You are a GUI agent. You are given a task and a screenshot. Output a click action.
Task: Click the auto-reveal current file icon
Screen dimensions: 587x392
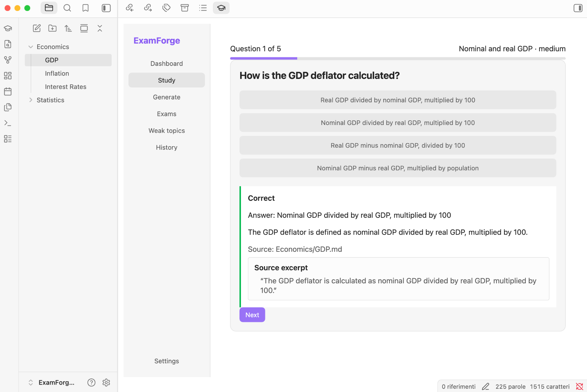[84, 28]
